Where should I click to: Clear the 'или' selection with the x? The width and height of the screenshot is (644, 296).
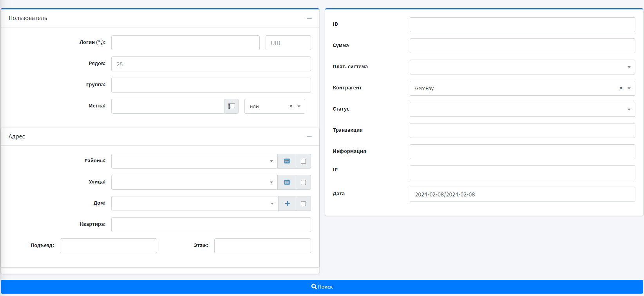click(x=291, y=106)
